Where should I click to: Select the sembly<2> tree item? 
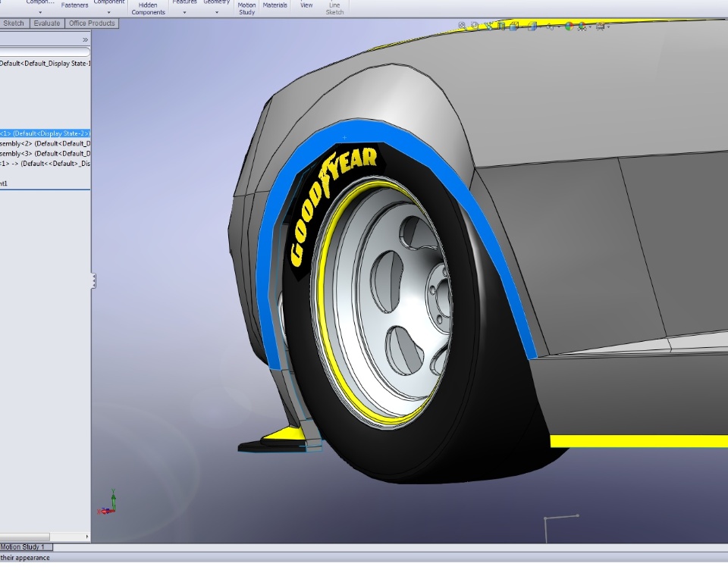[x=45, y=143]
